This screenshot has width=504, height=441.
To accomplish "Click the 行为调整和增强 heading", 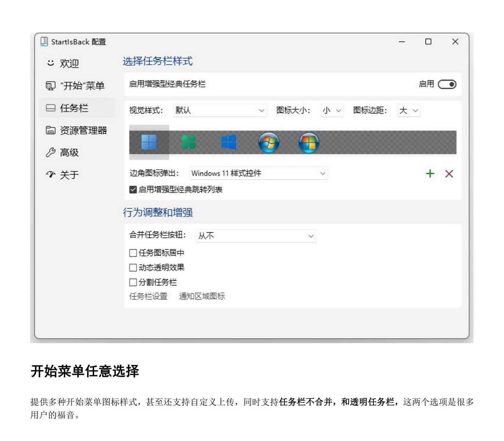I will coord(158,212).
